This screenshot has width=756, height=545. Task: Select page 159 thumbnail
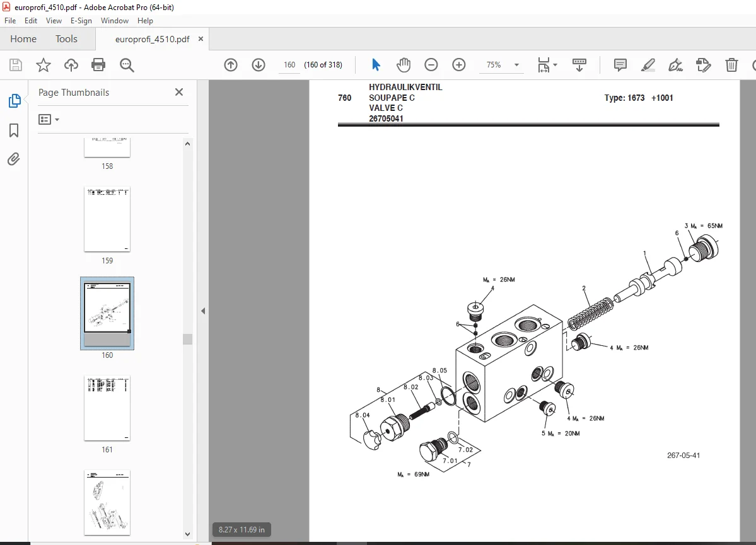(107, 219)
